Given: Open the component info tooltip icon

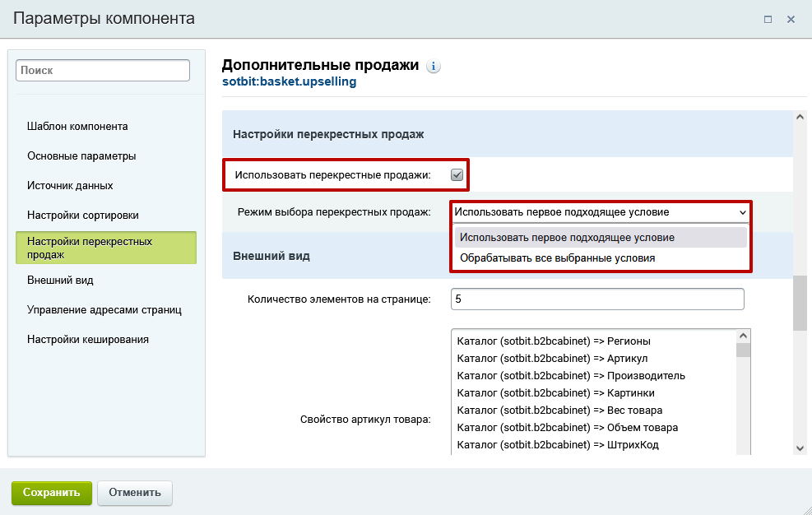Looking at the screenshot, I should 434,67.
